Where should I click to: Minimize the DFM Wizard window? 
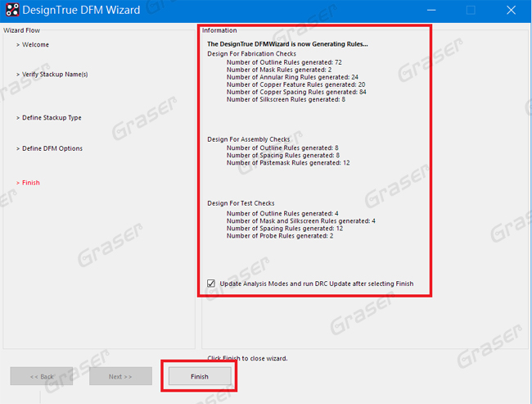coord(431,10)
